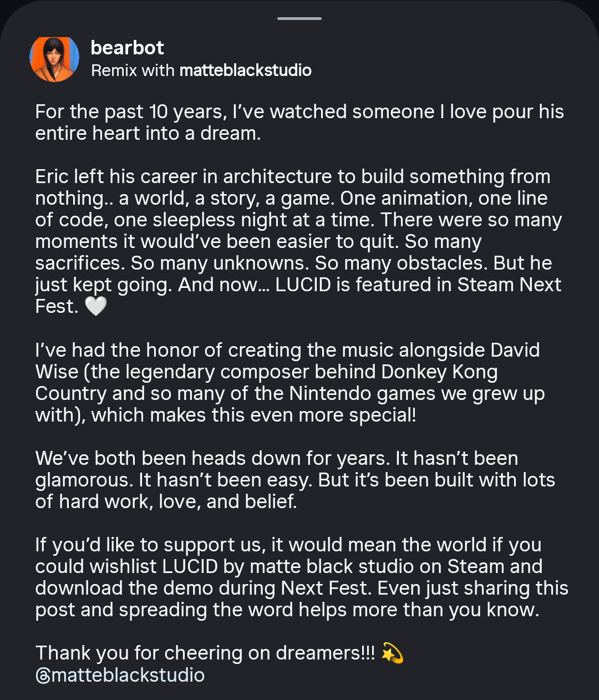Tap the 'Remix with' label
Viewport: 599px width, 700px height.
pyautogui.click(x=133, y=70)
